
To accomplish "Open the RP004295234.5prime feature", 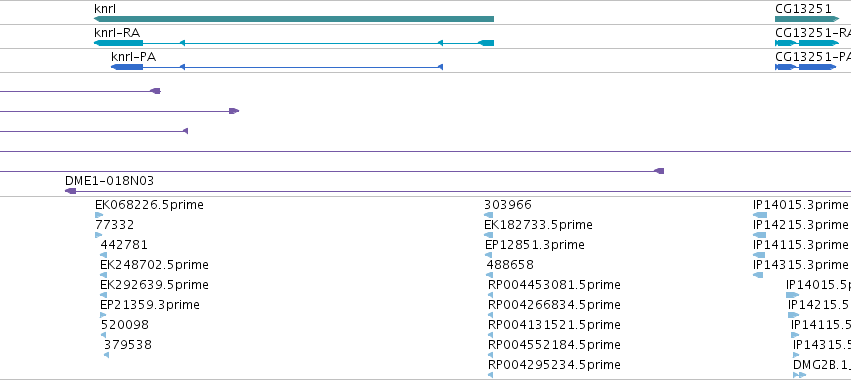I will click(x=554, y=365).
